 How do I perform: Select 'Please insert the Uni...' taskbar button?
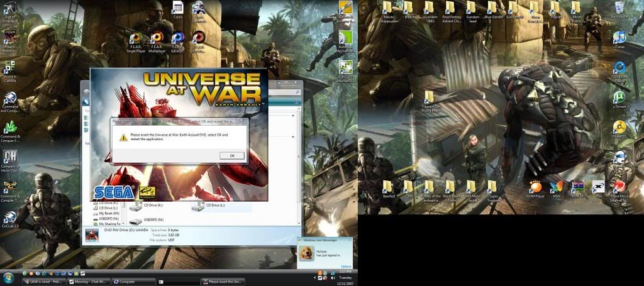pyautogui.click(x=222, y=282)
